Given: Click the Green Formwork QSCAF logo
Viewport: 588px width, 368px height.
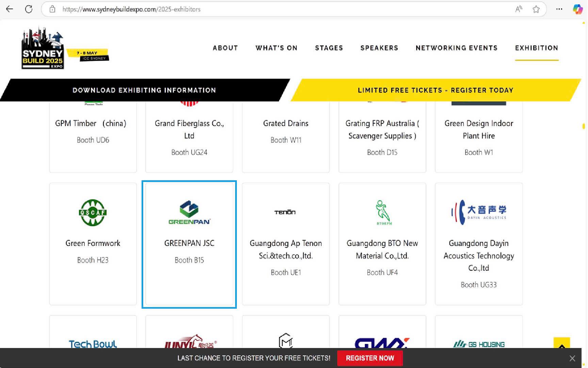Looking at the screenshot, I should [93, 213].
